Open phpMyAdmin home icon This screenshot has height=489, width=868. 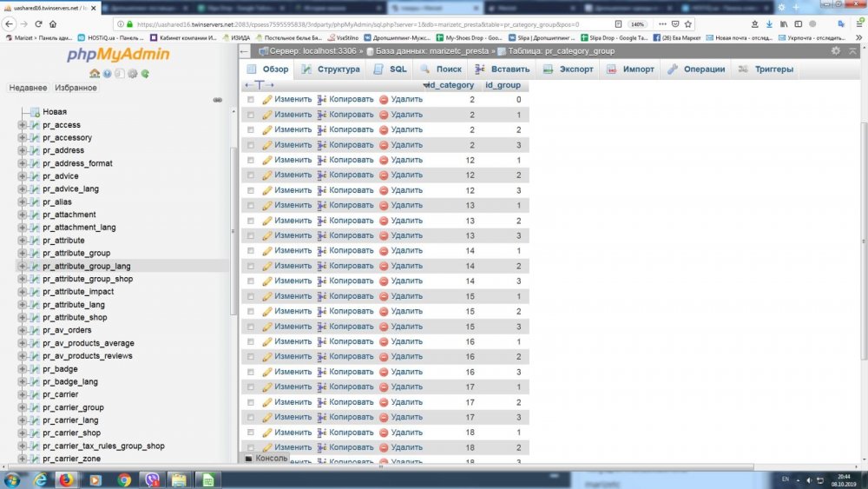[x=95, y=74]
